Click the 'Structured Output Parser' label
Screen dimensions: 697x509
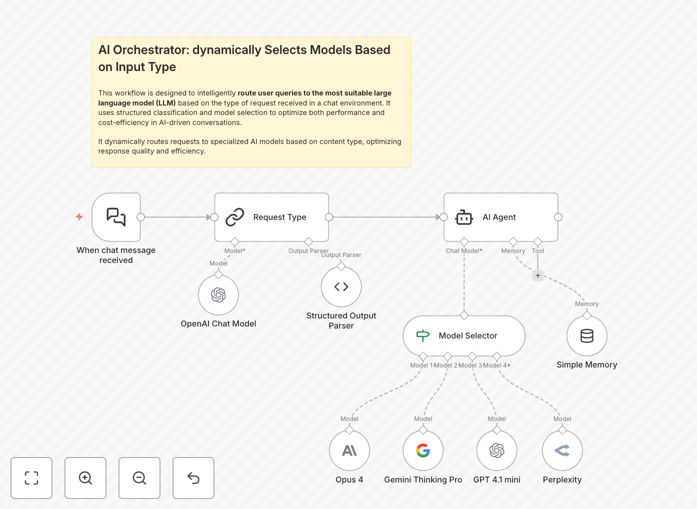coord(341,321)
